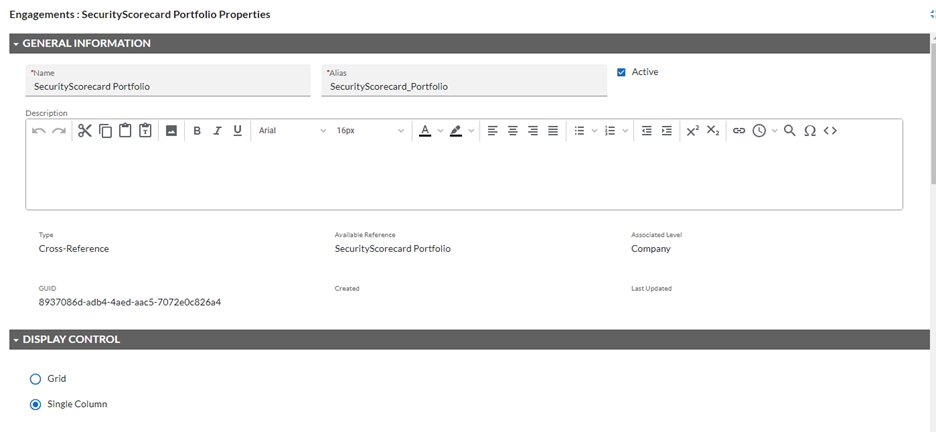Toggle italic formatting
This screenshot has width=936, height=432.
pos(217,131)
